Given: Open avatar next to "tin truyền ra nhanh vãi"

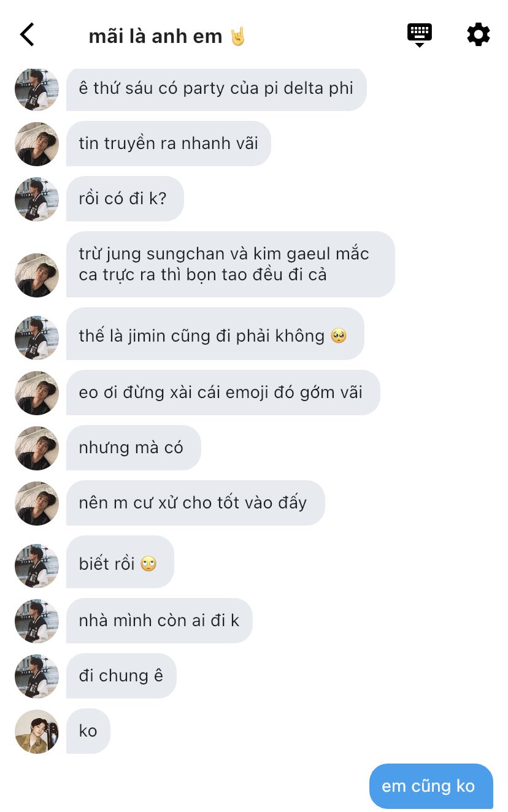Looking at the screenshot, I should (37, 144).
